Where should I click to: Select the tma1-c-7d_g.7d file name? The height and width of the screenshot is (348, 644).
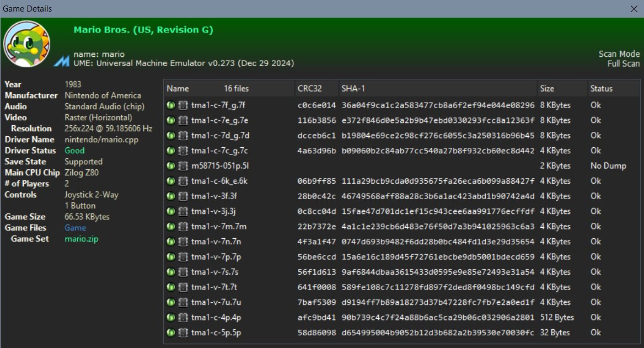pos(220,136)
